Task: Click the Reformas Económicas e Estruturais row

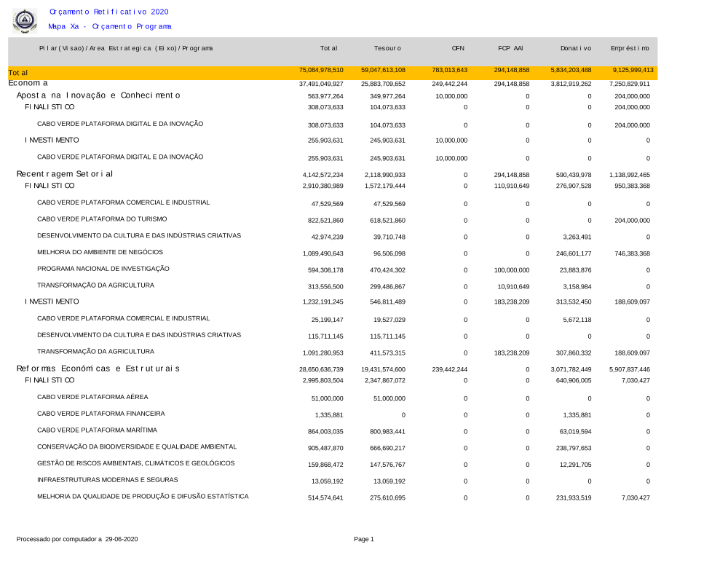Action: coord(98,369)
